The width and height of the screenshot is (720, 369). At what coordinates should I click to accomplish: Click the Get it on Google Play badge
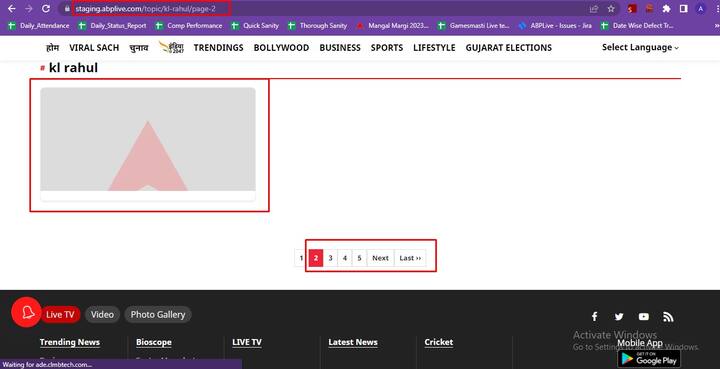click(x=649, y=359)
